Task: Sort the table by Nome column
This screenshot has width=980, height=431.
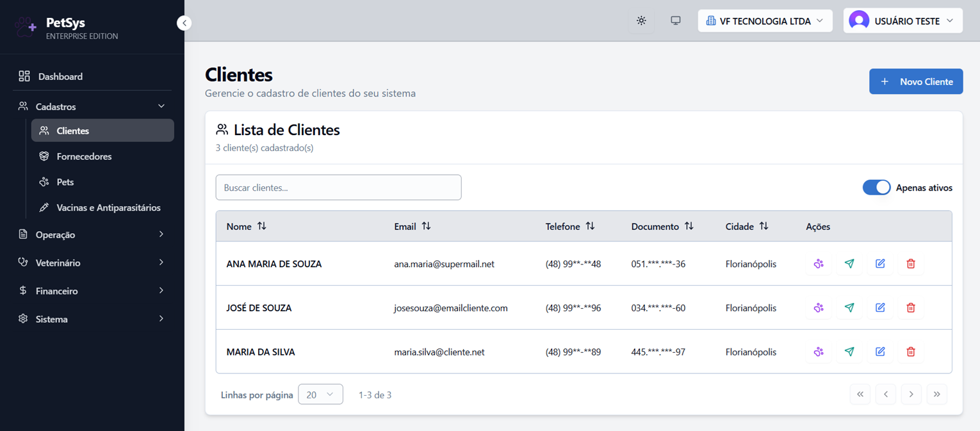Action: [x=247, y=226]
